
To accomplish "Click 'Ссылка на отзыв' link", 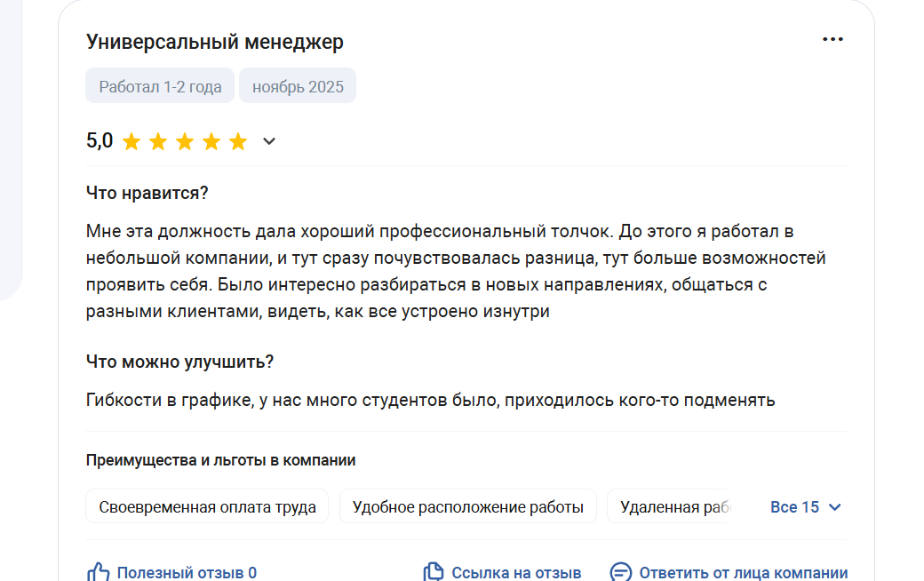I will point(516,573).
